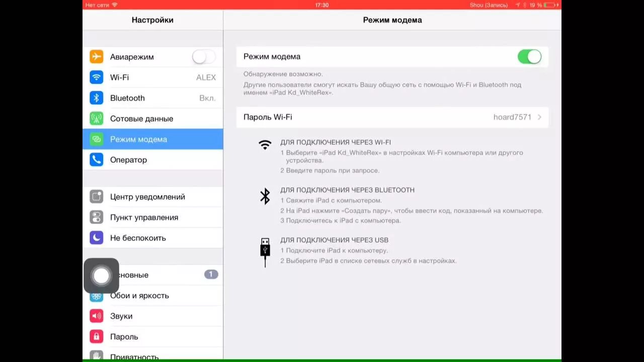Image resolution: width=644 pixels, height=362 pixels.
Task: Tap the Пункт управления icon
Action: (96, 217)
